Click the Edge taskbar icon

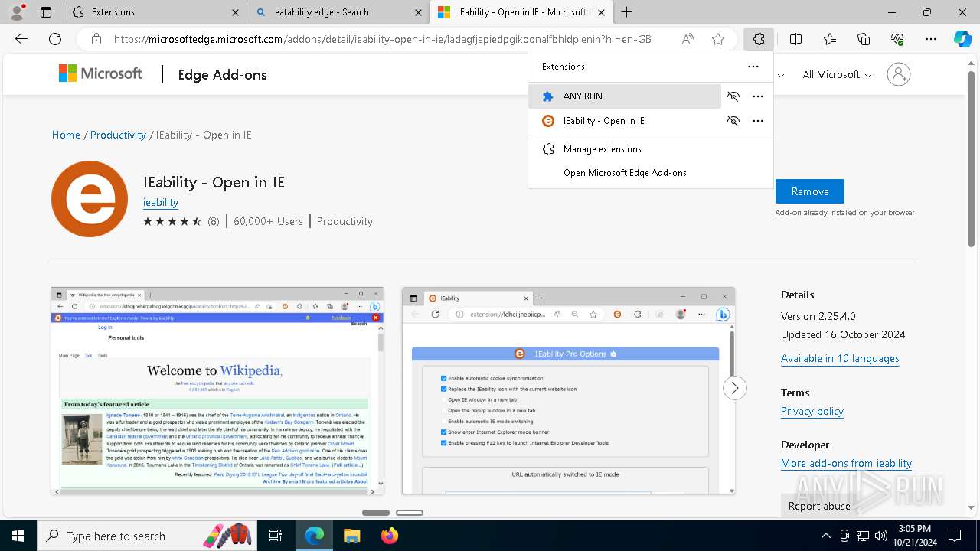tap(315, 536)
